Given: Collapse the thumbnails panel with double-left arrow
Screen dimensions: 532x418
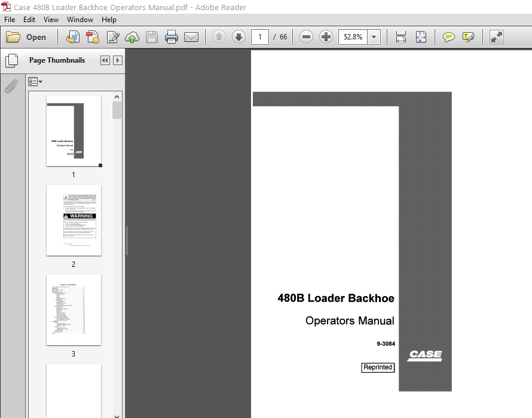Looking at the screenshot, I should (105, 60).
